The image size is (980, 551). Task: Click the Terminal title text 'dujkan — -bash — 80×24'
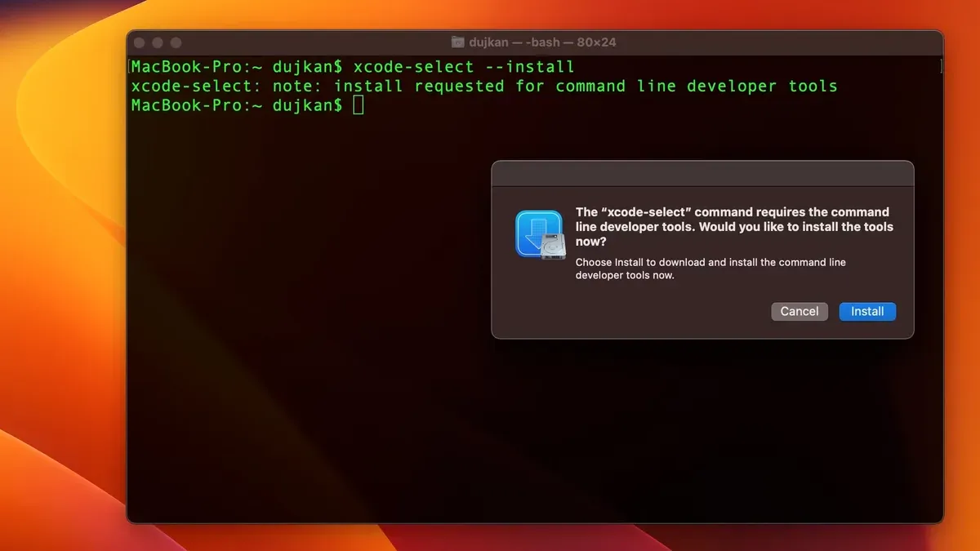point(543,42)
